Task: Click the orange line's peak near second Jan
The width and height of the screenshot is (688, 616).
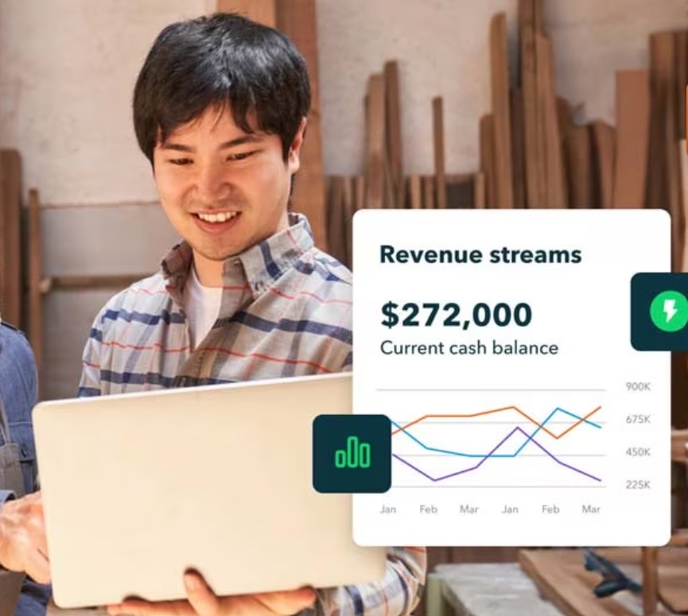Action: [513, 406]
